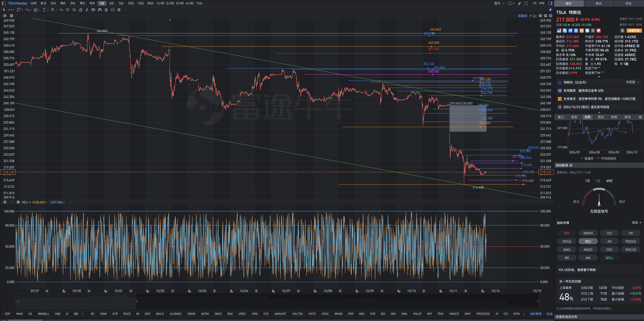Screen dimensions: 644x321
Task: Open the 评论 comments tab
Action: pos(628,3)
